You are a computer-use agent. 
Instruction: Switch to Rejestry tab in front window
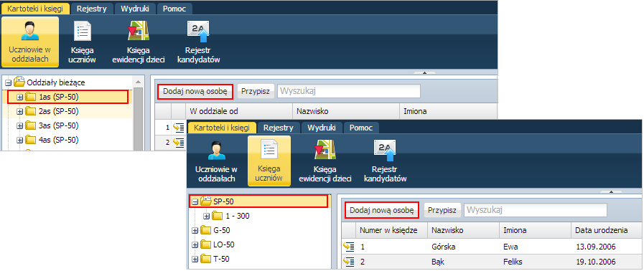[x=279, y=128]
